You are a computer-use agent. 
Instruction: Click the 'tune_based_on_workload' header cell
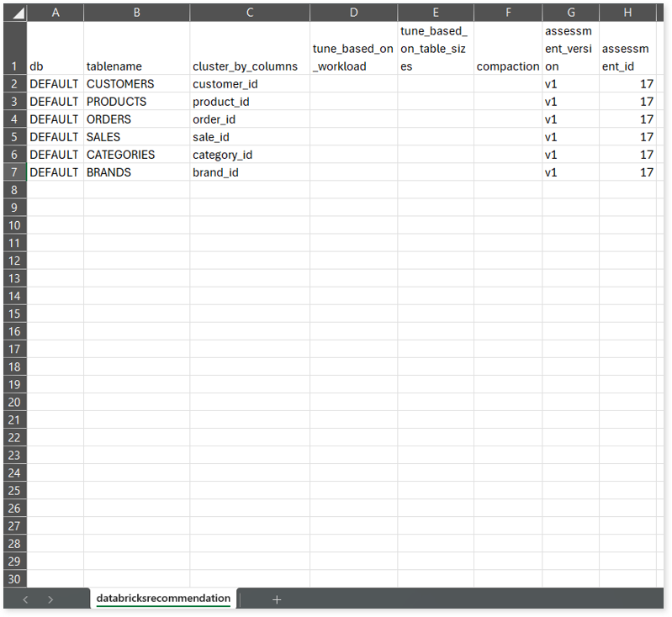tap(353, 48)
